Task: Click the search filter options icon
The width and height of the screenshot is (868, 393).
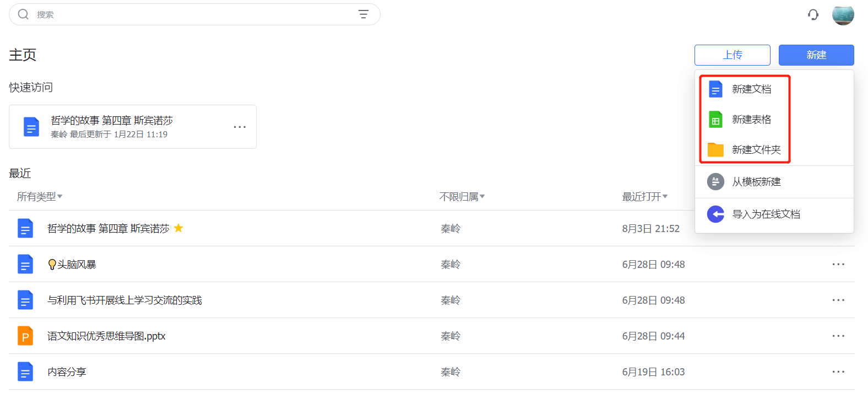Action: pos(364,14)
